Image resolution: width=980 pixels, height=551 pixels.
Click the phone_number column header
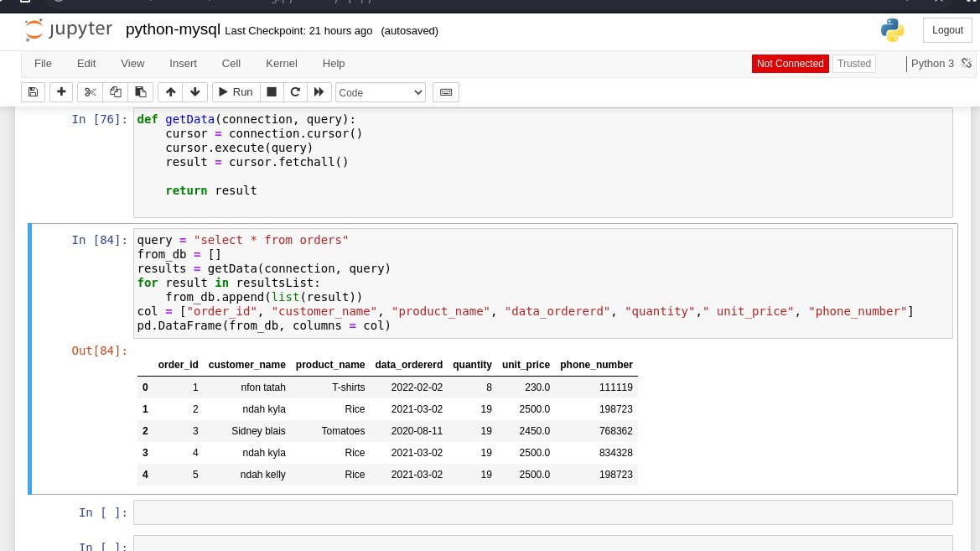596,365
